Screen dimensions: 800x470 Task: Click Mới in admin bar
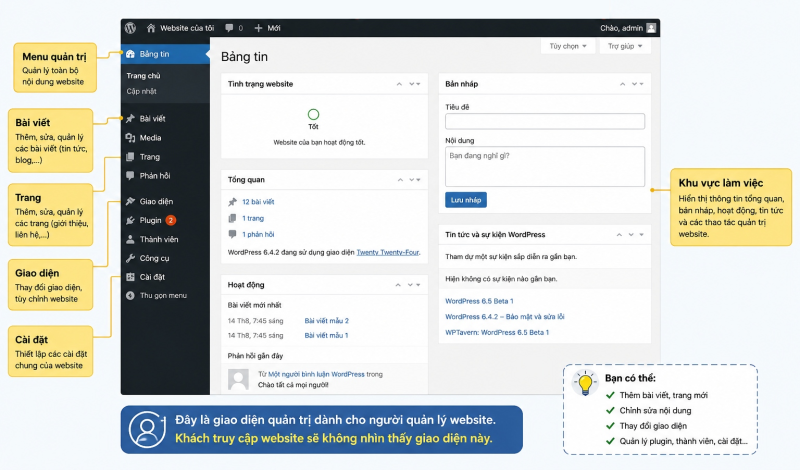click(x=274, y=28)
